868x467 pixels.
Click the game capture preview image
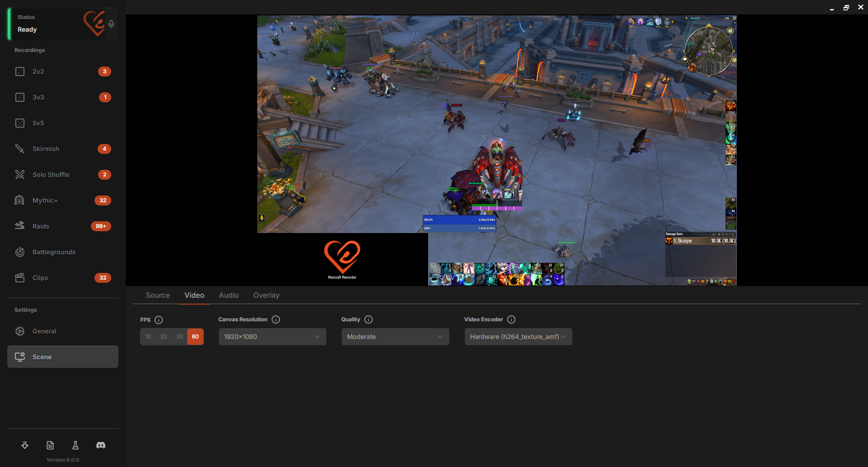coord(497,150)
